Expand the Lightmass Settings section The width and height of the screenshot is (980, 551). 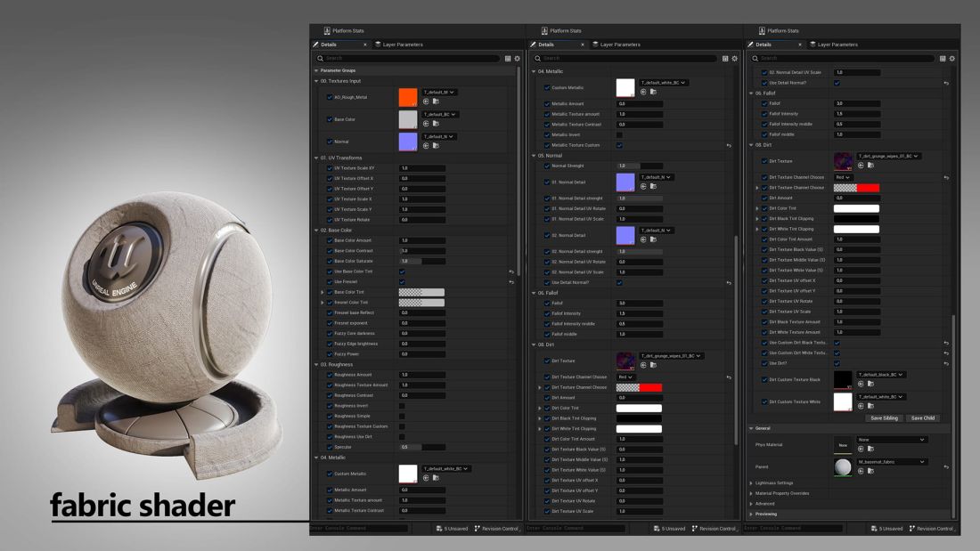coord(751,483)
